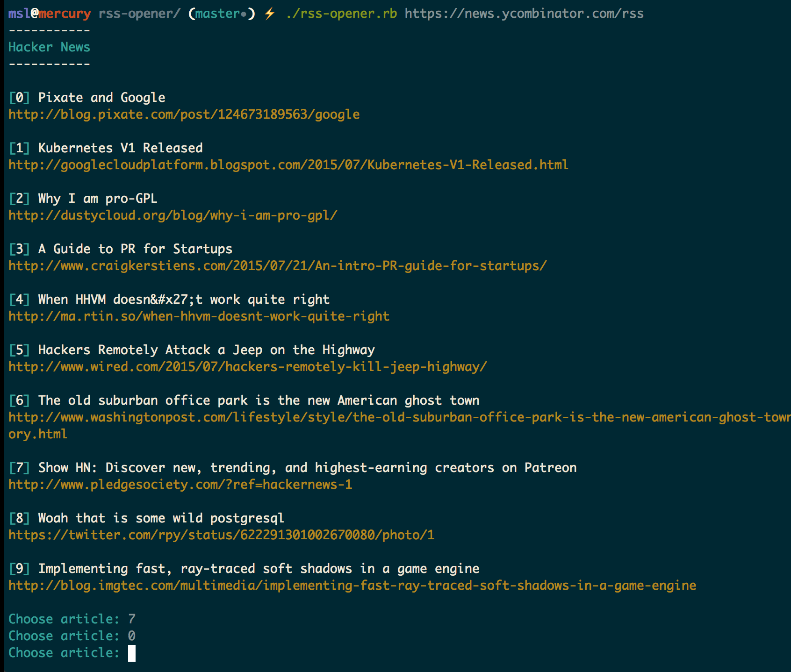Select 'Woah that is some wild postgresql'
This screenshot has width=791, height=672.
tap(161, 518)
